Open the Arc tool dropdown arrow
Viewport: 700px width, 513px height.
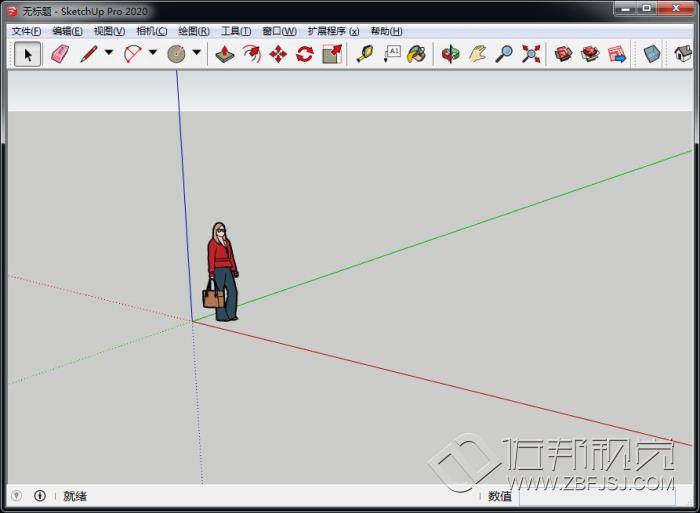tap(153, 54)
